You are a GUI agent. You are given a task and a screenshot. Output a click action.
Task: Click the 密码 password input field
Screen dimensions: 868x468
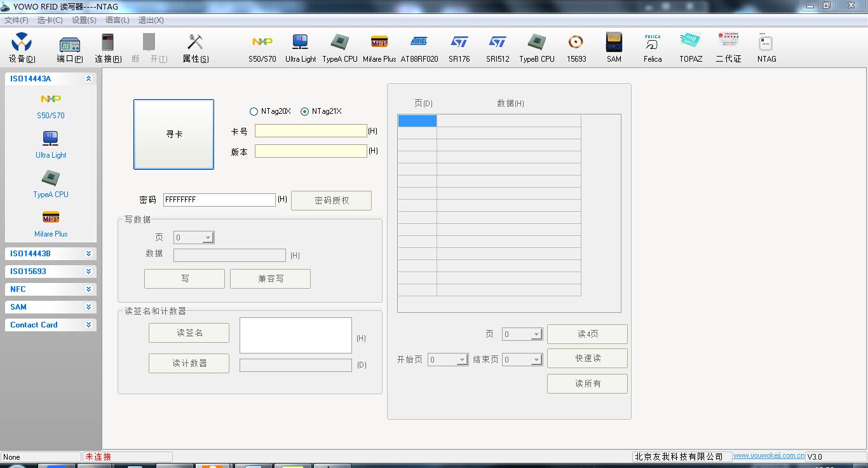[219, 200]
